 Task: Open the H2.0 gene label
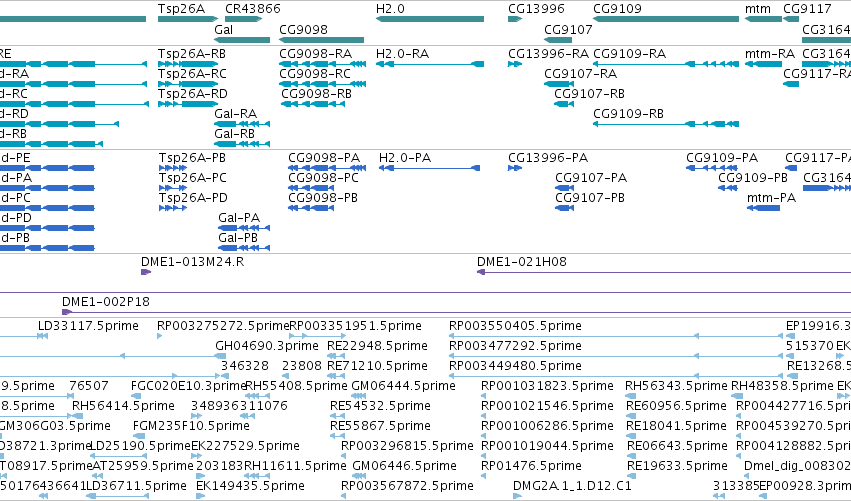tap(390, 9)
